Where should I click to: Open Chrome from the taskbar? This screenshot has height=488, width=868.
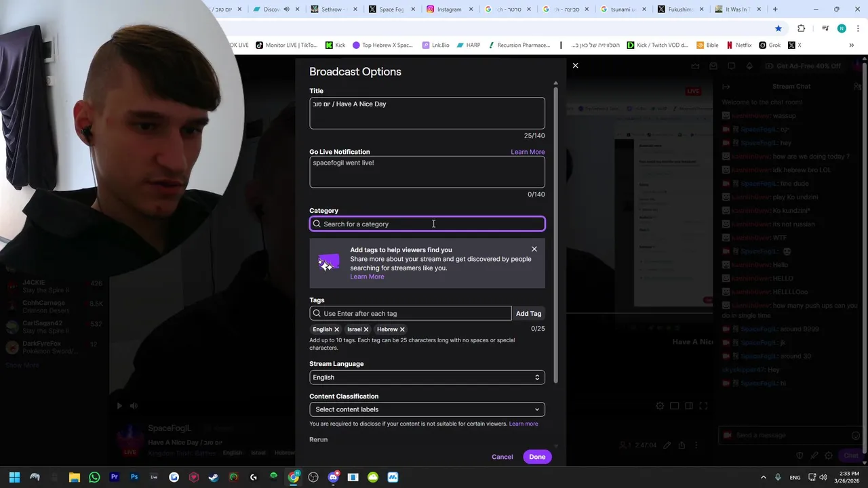pos(293,477)
